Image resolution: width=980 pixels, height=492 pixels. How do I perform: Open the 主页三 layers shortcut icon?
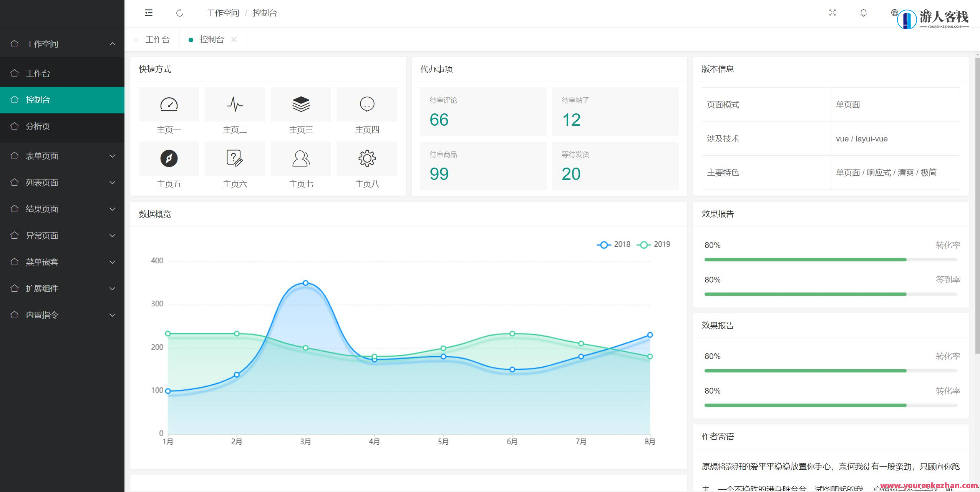point(301,104)
